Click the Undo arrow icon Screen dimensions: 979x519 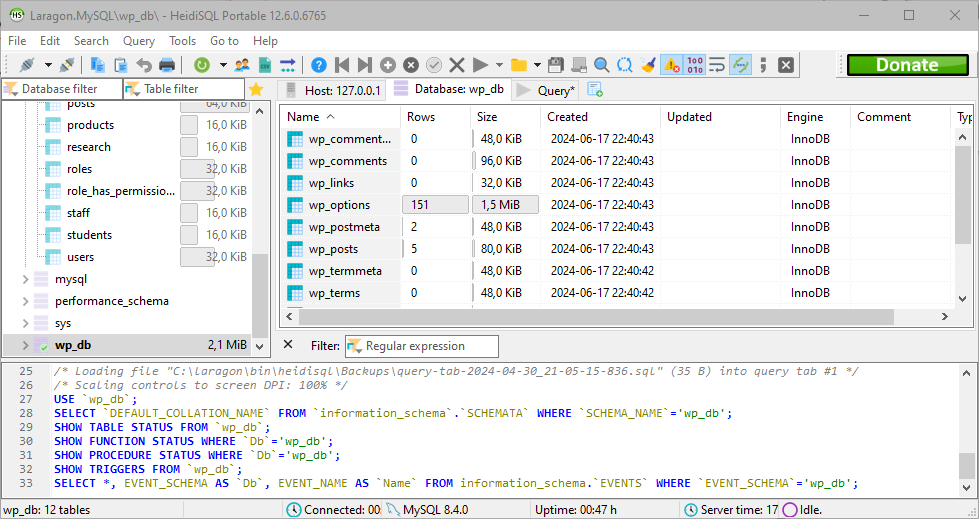144,65
